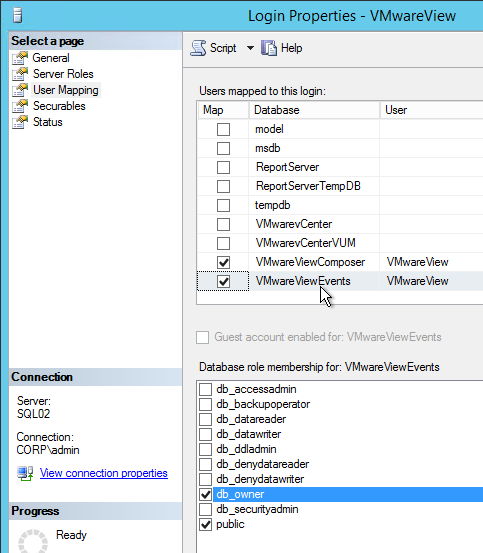Click the connection properties computer icon

coord(25,473)
